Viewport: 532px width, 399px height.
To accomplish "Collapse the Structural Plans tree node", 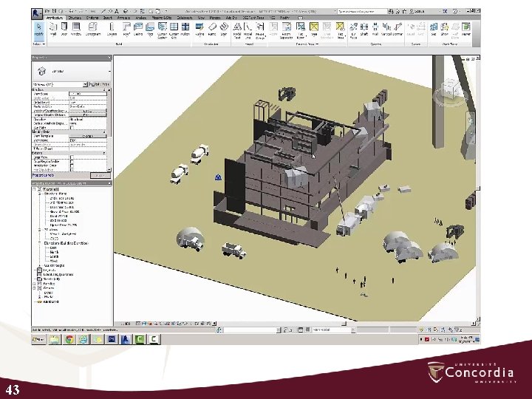I will tap(40, 194).
